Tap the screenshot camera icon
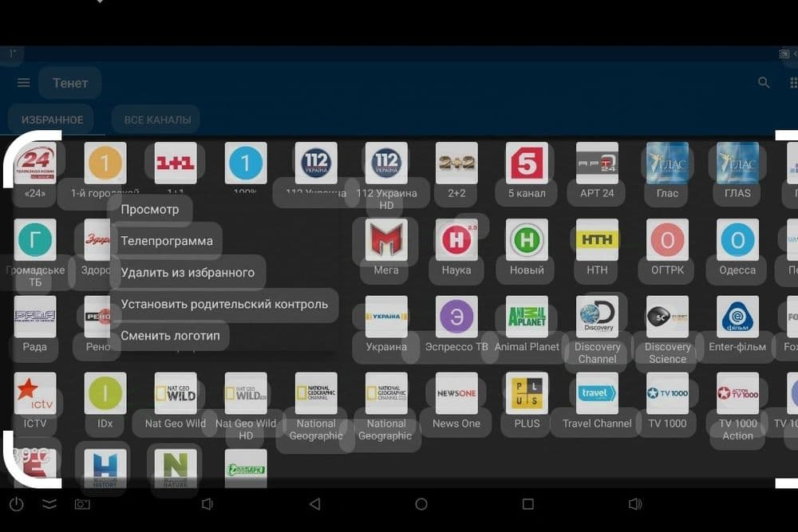This screenshot has height=532, width=798. (x=82, y=504)
